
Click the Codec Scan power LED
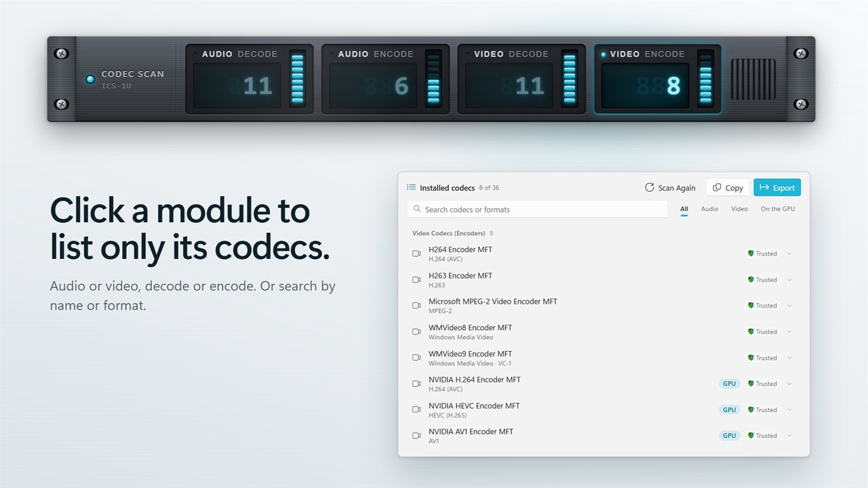coord(90,79)
